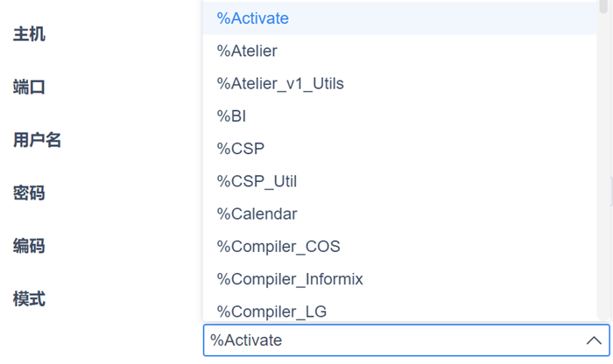This screenshot has width=613, height=364.
Task: Select %BI from the options
Action: coord(232,116)
